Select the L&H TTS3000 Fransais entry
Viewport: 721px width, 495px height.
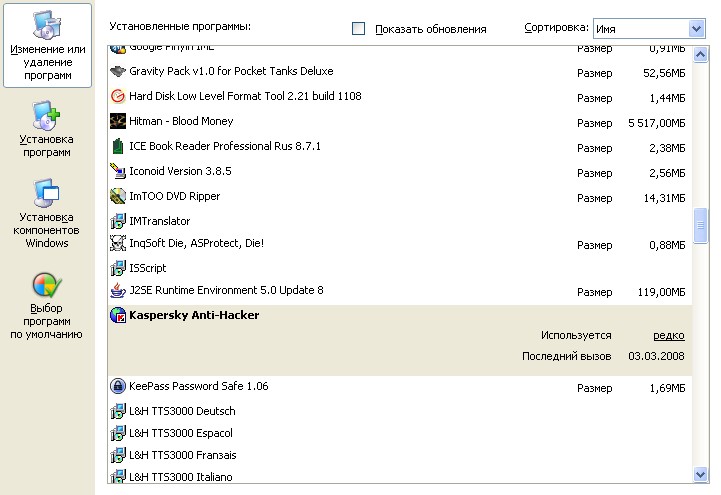point(400,455)
